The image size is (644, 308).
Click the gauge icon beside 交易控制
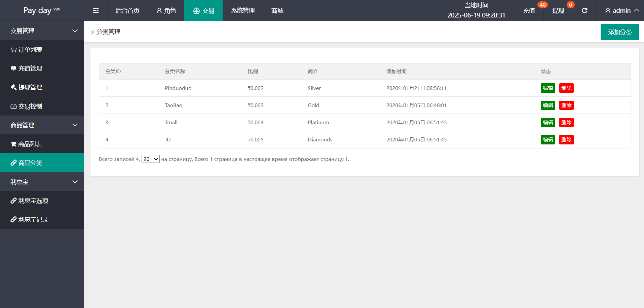click(x=13, y=106)
